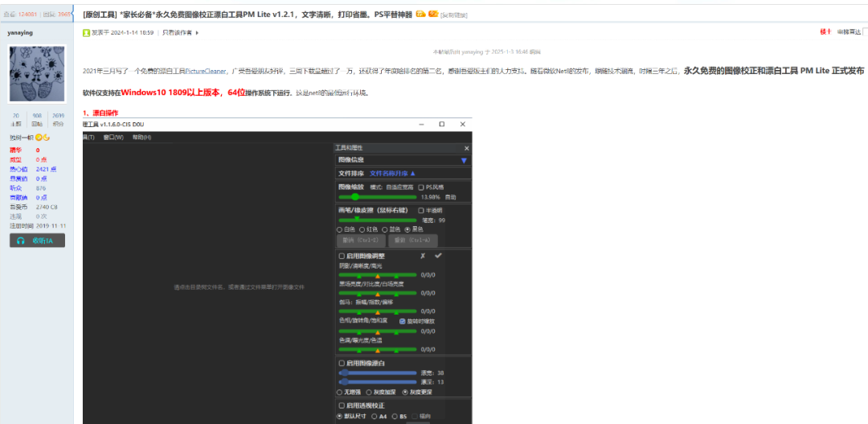Select the 默认尺寸 paper size radio
868x424 pixels.
[339, 416]
